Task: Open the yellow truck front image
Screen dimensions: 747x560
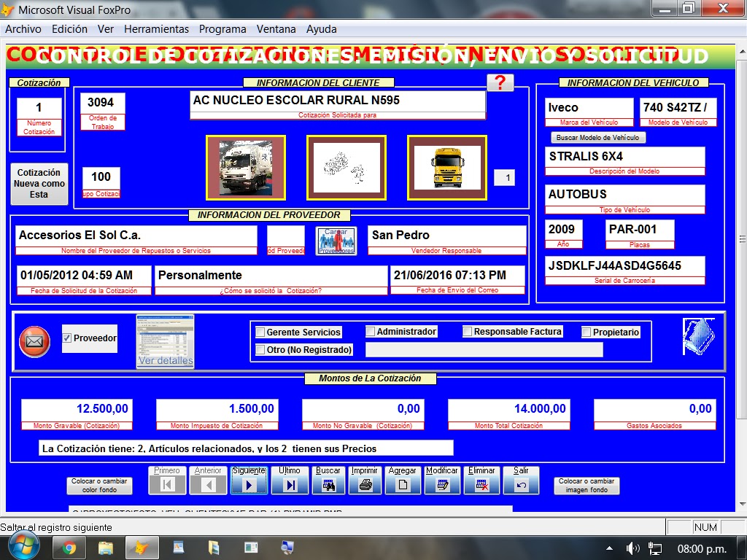Action: [x=447, y=168]
